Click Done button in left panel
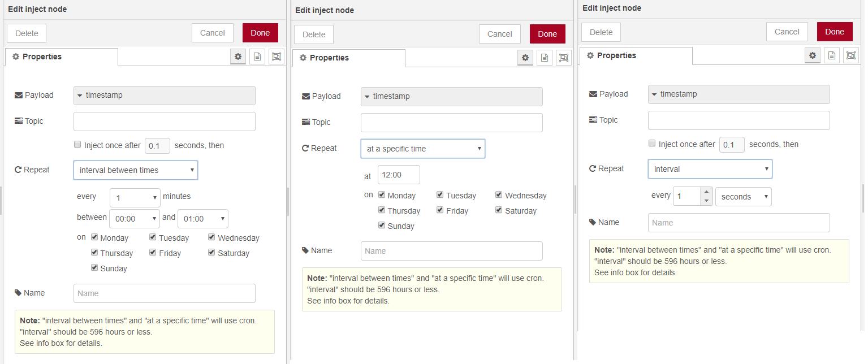 (x=260, y=33)
